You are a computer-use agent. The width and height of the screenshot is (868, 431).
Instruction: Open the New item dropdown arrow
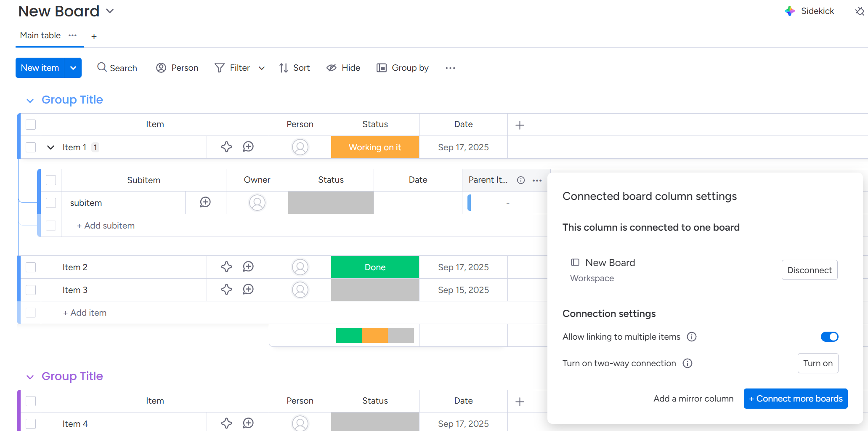(73, 68)
